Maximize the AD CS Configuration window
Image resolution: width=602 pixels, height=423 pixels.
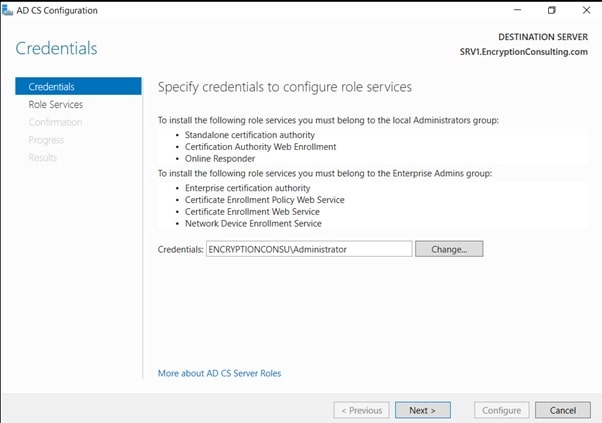551,10
